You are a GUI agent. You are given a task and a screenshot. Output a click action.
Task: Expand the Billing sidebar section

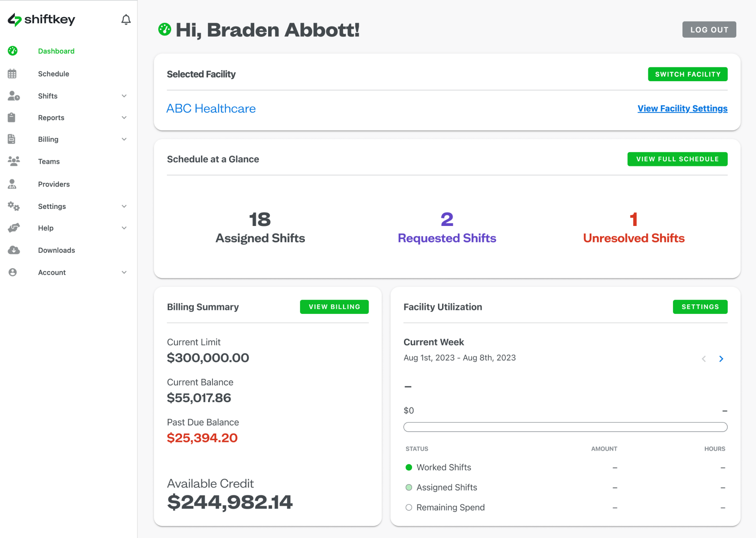pyautogui.click(x=124, y=139)
